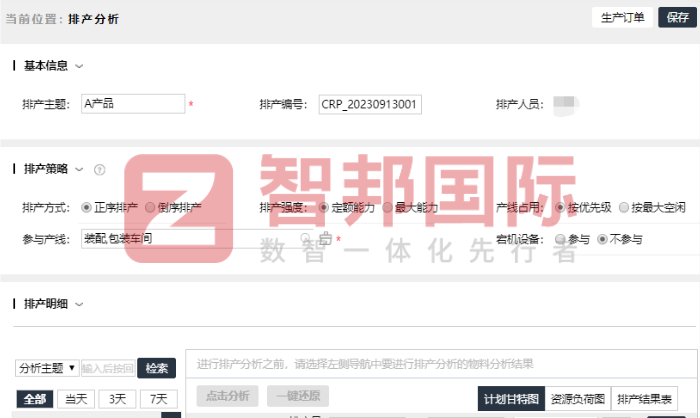700x418 pixels.
Task: Click the 排产分析 breadcrumb text
Action: point(93,19)
